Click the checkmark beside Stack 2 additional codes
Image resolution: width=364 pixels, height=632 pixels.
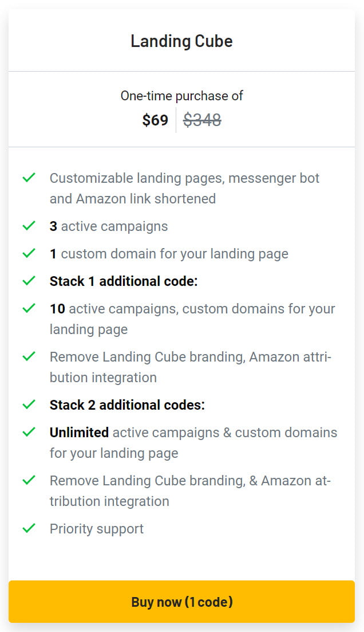click(x=28, y=405)
